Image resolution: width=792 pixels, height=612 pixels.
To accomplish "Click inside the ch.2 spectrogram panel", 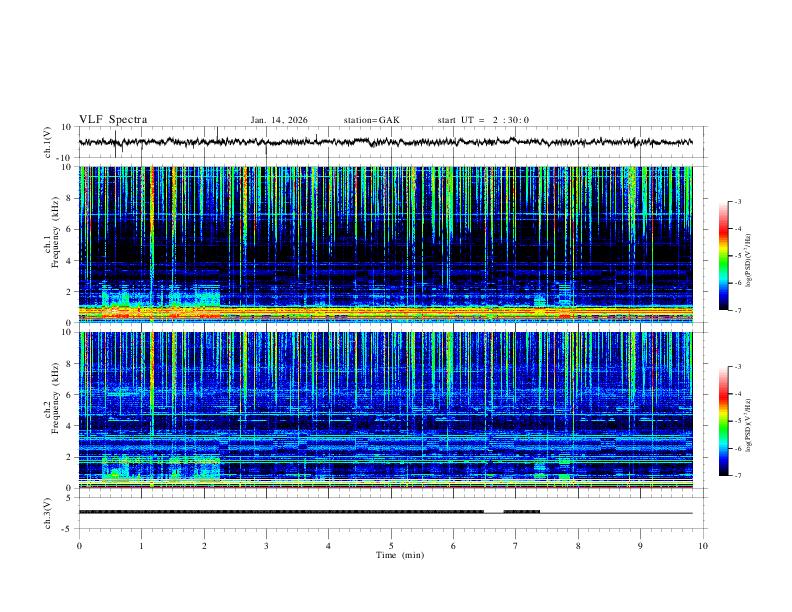I will tap(385, 410).
